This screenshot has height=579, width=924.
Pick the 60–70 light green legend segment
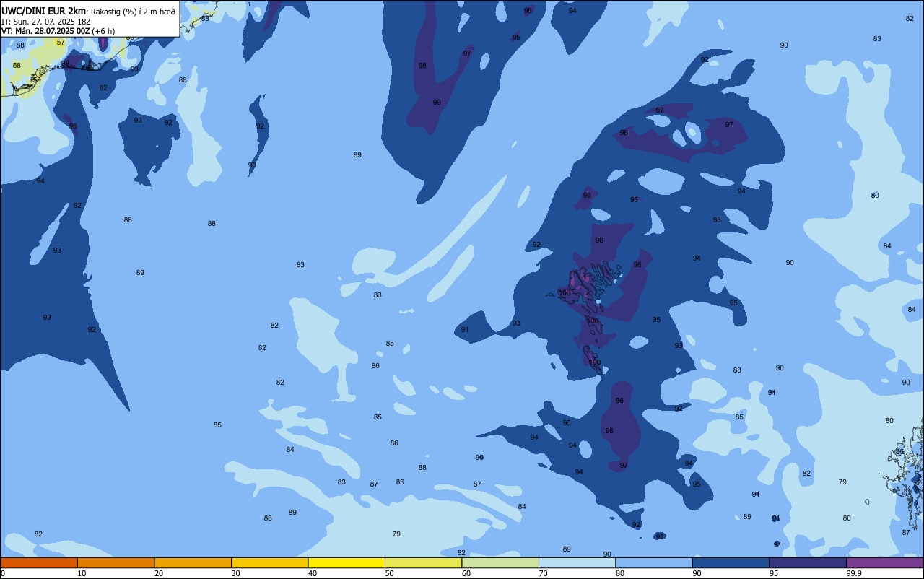coord(500,562)
